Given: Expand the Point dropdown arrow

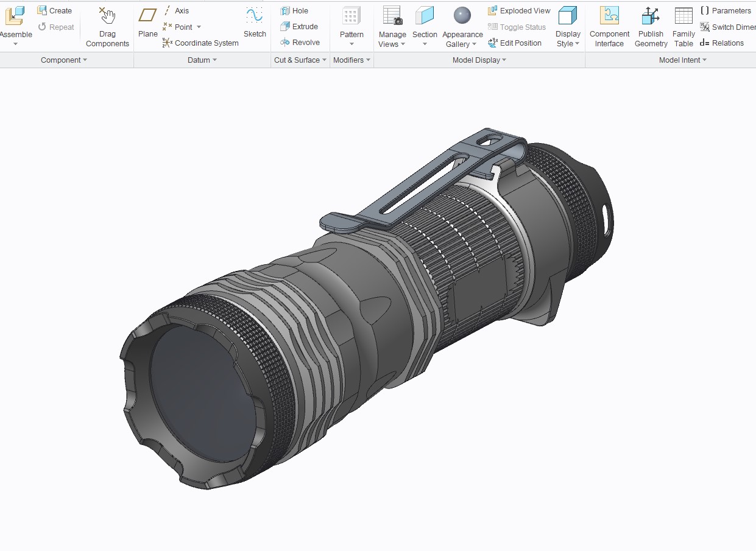Looking at the screenshot, I should point(199,27).
